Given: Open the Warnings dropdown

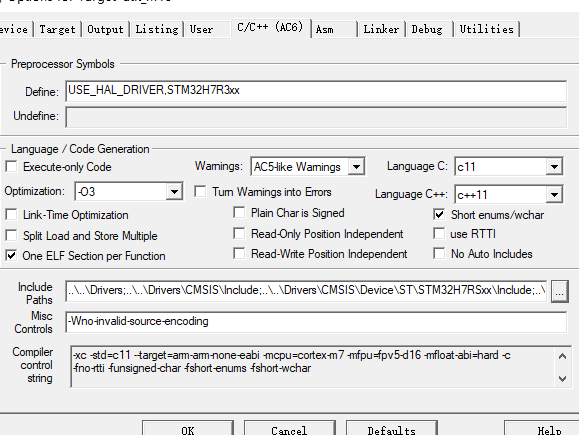Looking at the screenshot, I should [356, 167].
